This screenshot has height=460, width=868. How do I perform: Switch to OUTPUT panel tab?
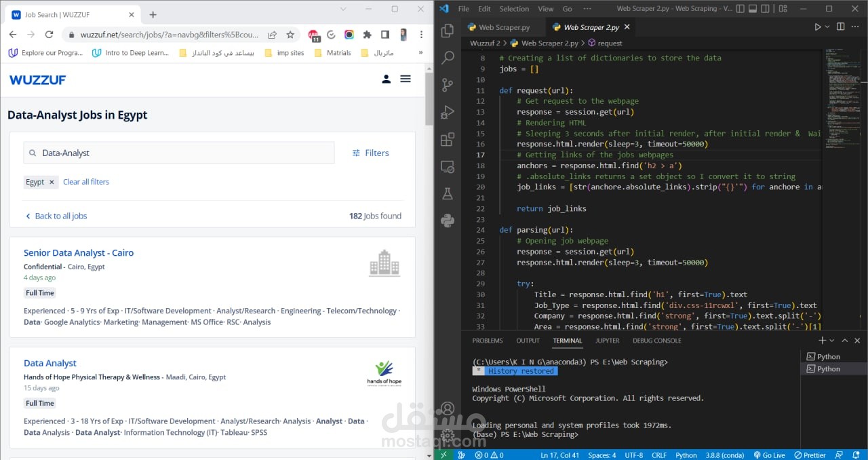[x=528, y=341]
